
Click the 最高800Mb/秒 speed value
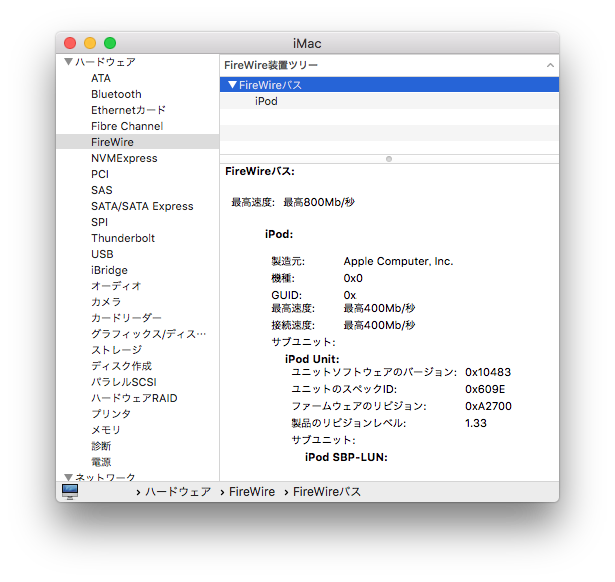319,202
